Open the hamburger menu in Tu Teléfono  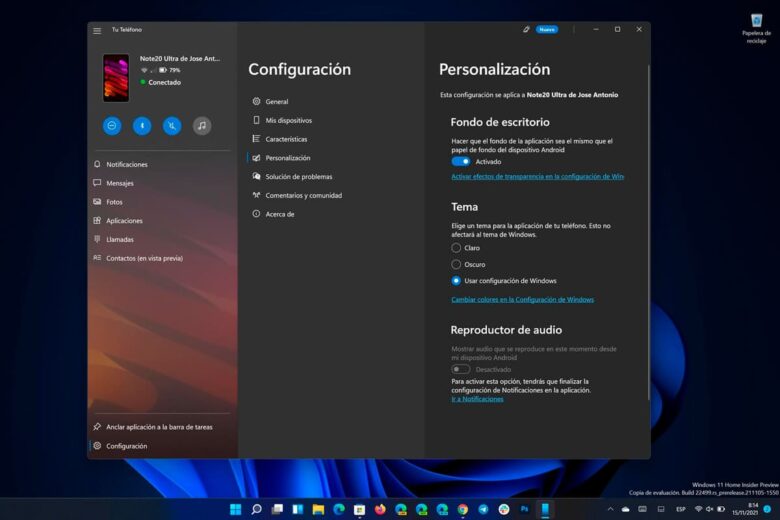point(97,30)
